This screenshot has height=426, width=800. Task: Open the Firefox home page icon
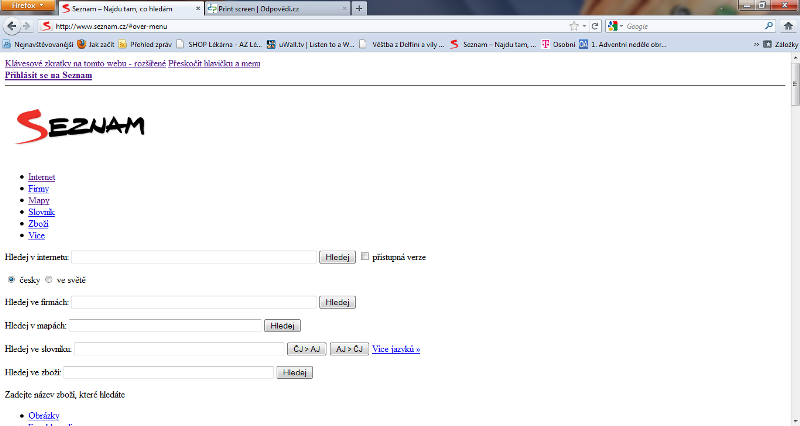[x=788, y=26]
